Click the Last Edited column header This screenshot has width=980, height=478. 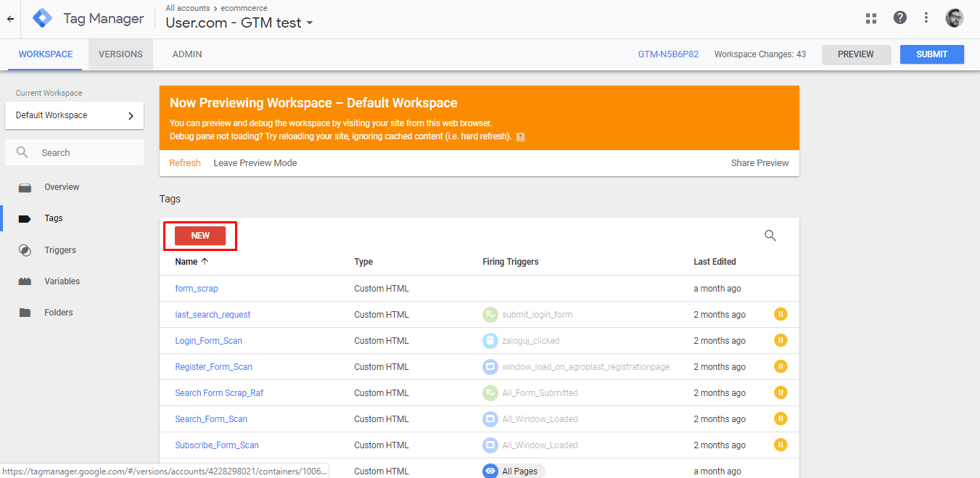click(x=715, y=262)
